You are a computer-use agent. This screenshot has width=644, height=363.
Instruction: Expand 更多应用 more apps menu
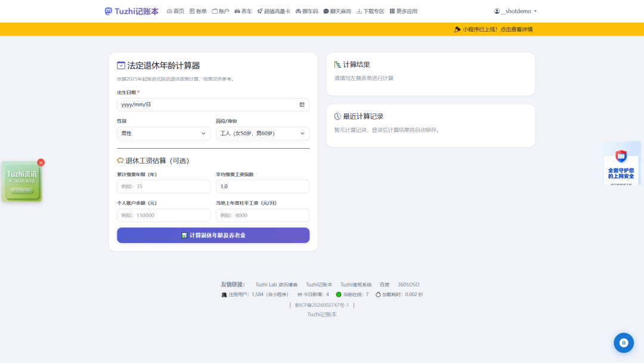coord(403,11)
